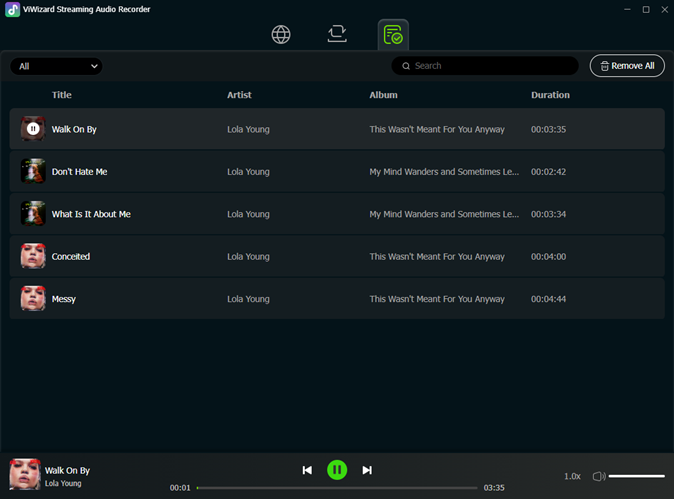Click now-playing Walk On By title in player bar

tap(67, 471)
